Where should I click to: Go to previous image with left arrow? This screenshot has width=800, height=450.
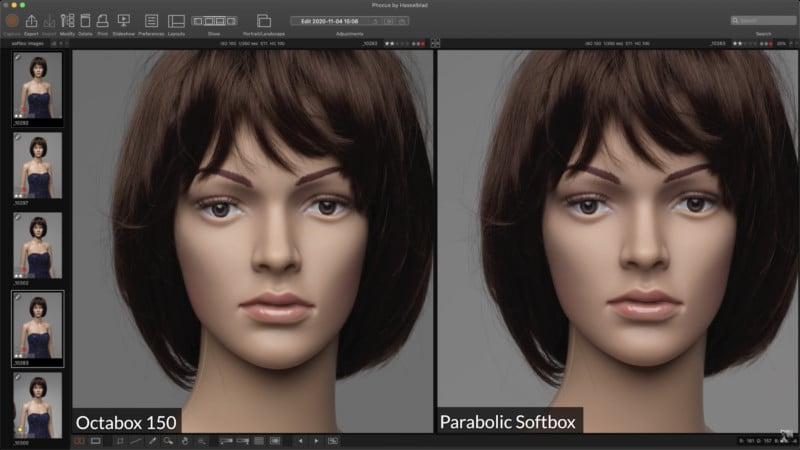[303, 440]
